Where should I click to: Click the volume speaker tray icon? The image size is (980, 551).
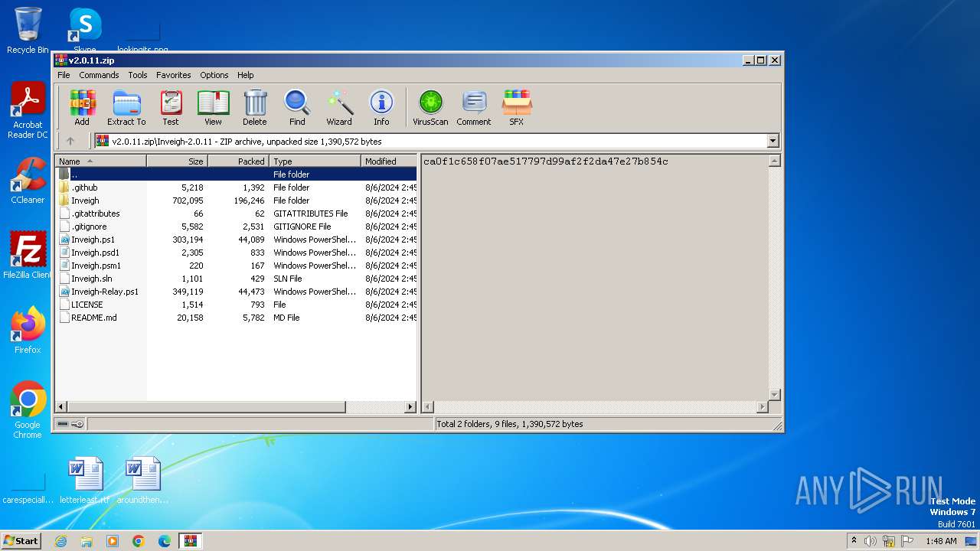pyautogui.click(x=871, y=541)
